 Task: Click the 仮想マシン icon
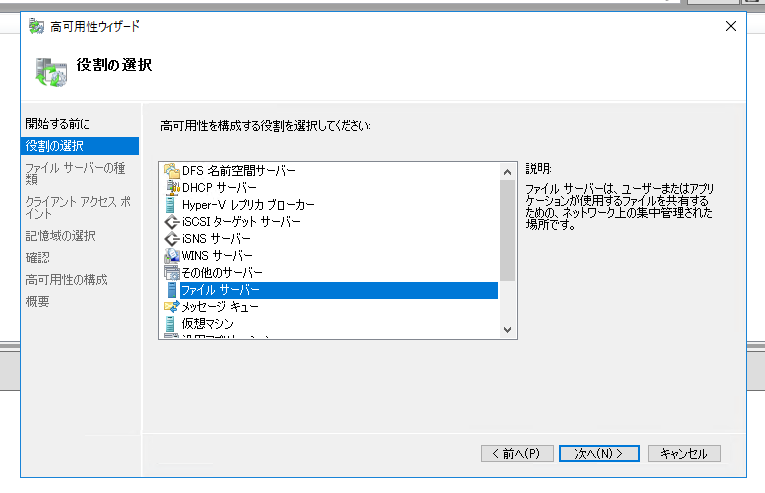(170, 324)
